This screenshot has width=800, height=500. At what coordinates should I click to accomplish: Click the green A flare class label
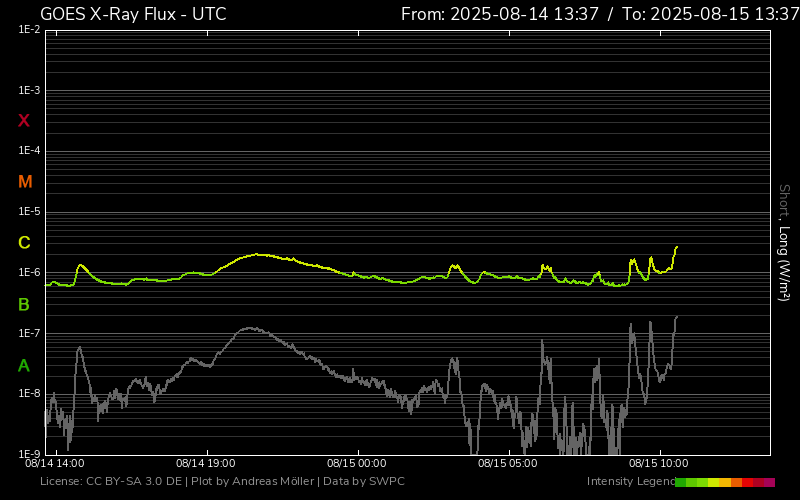[x=24, y=365]
